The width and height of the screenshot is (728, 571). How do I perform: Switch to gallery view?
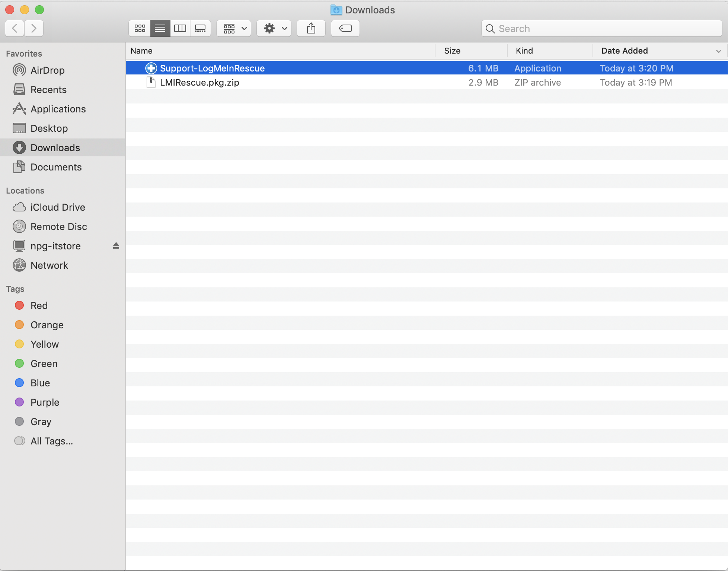point(200,28)
